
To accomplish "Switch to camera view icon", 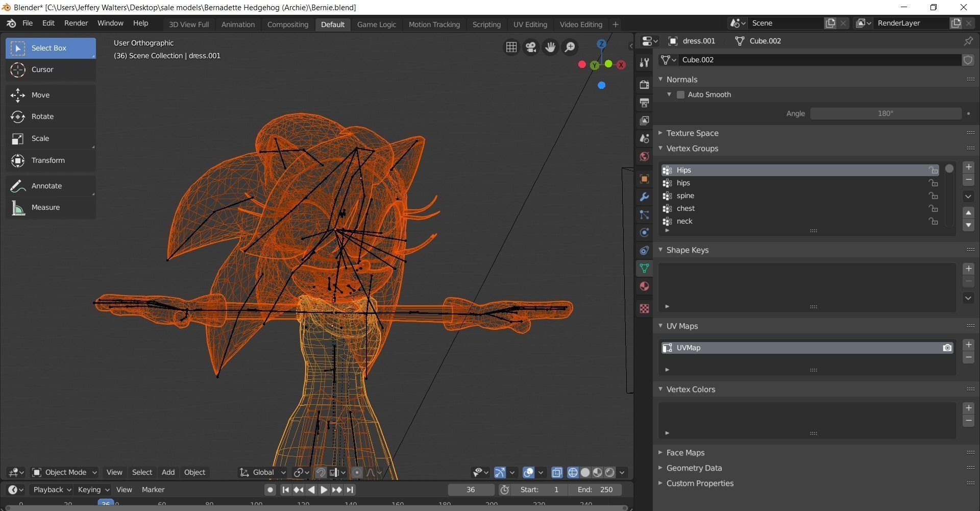I will (531, 47).
